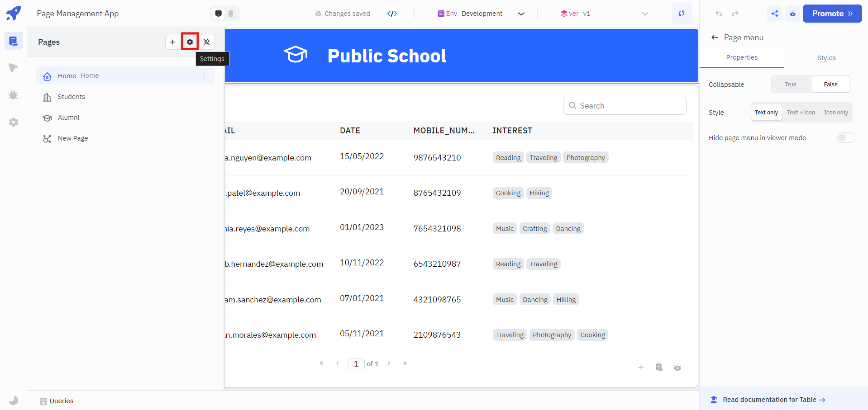Click the Public School header title

click(387, 56)
